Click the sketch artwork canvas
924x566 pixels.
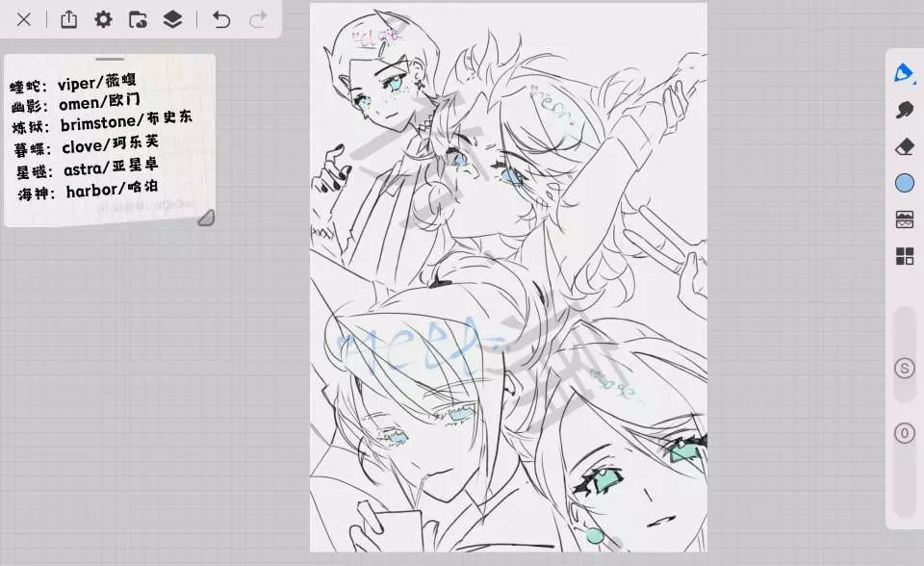click(x=508, y=277)
